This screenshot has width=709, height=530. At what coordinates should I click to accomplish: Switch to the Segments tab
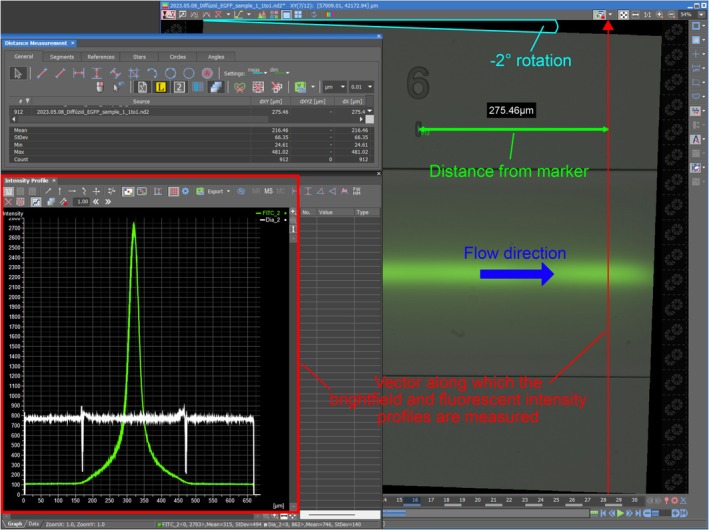point(62,57)
